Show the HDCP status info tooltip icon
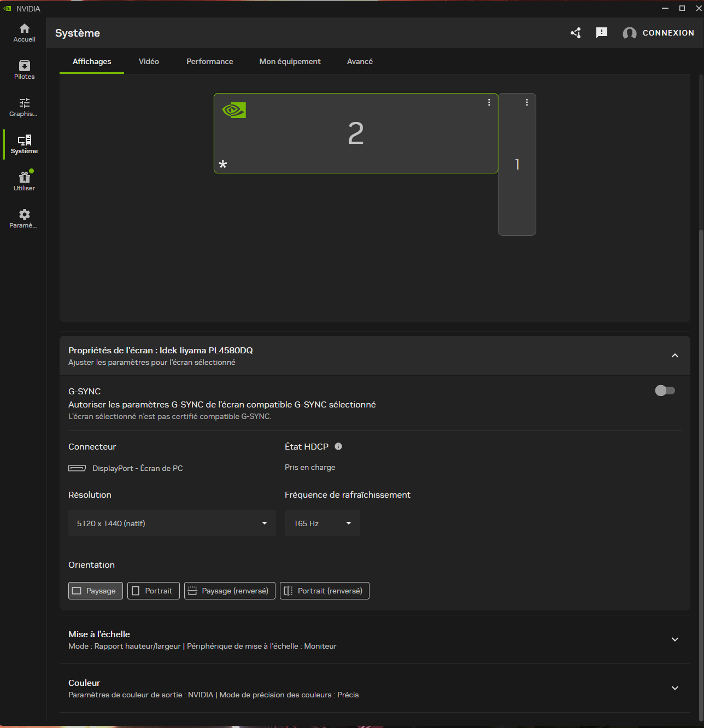 (338, 446)
